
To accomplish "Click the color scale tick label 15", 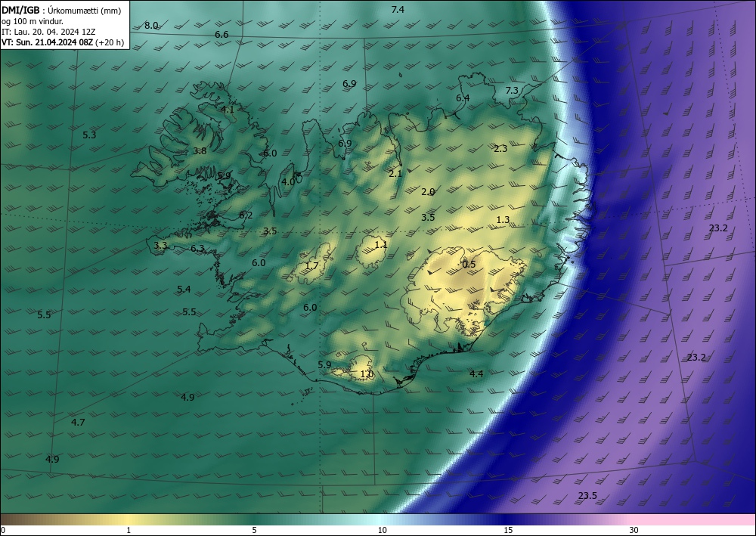I will (508, 531).
